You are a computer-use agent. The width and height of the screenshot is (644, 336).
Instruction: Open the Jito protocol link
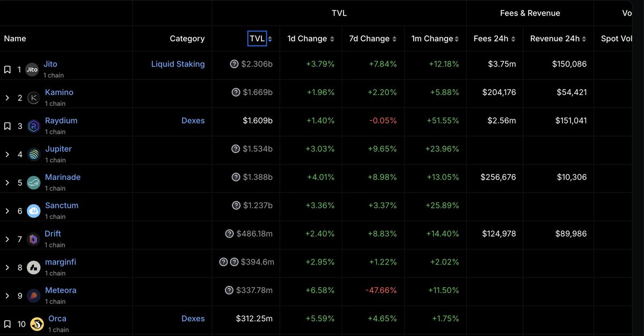click(50, 64)
